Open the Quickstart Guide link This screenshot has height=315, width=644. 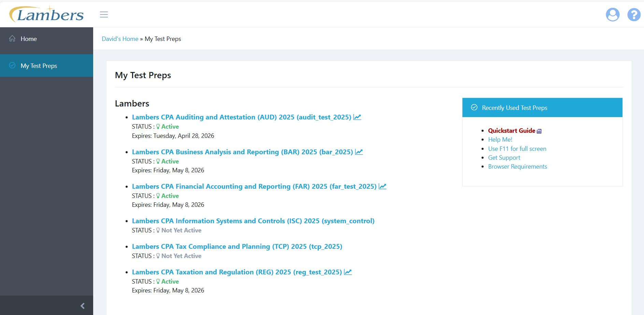click(x=512, y=131)
